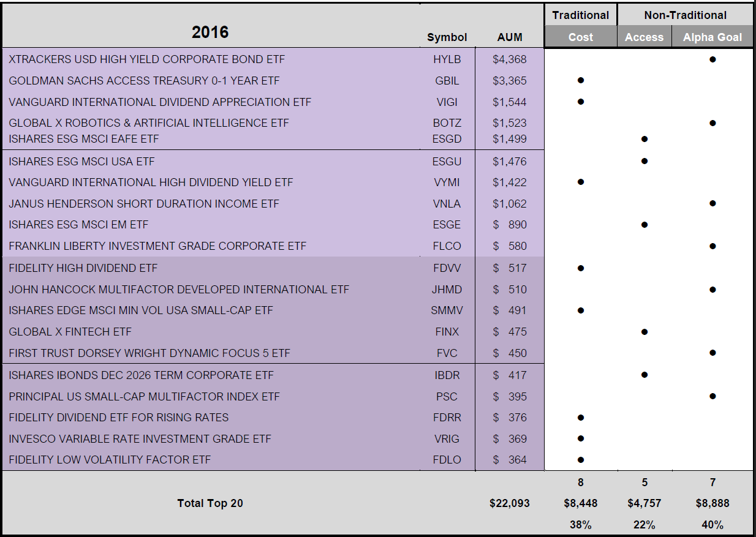
Task: Click the GBIL symbol cell
Action: 447,81
